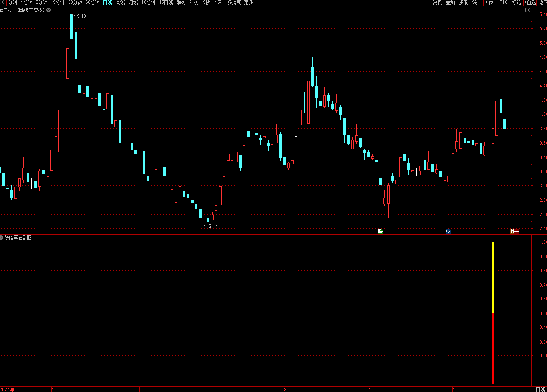
Task: Switch to 周线 weekly chart
Action: pos(120,3)
